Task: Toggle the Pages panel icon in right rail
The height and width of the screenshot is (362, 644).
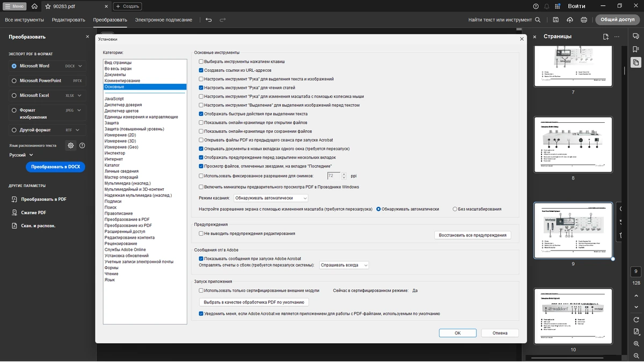Action: 636,62
